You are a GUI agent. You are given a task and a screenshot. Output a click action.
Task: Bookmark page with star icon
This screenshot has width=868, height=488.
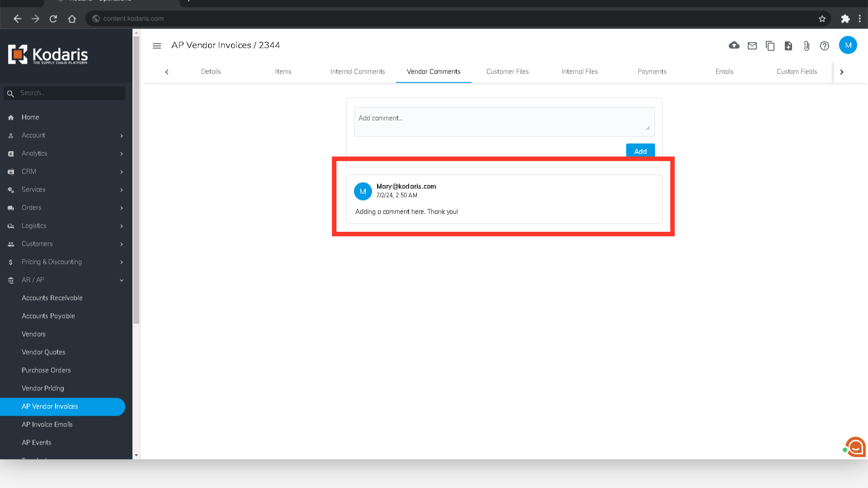tap(822, 19)
